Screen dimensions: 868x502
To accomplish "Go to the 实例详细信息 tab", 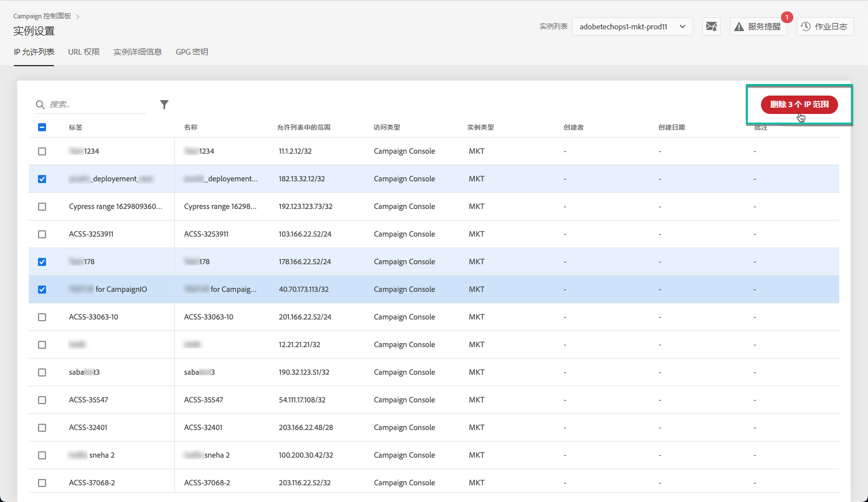I will (x=138, y=52).
